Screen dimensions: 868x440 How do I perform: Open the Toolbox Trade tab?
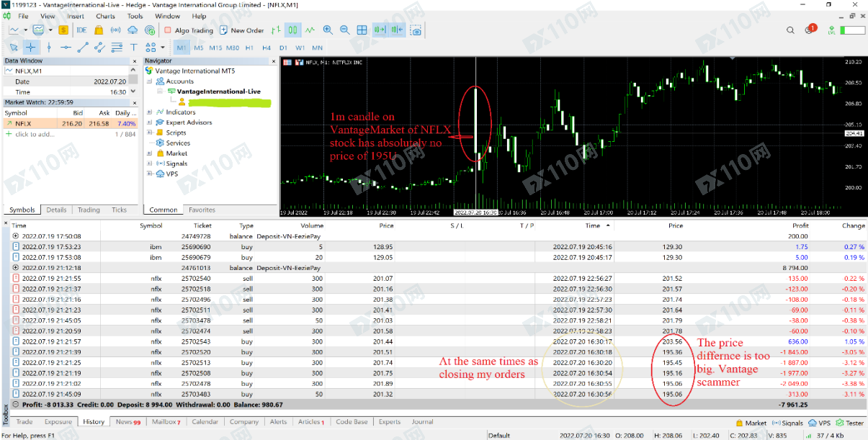24,422
